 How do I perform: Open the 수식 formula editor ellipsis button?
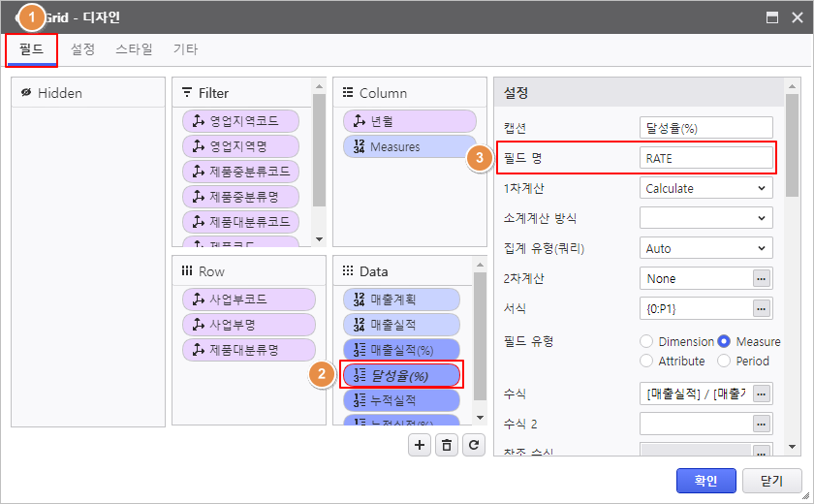(x=763, y=394)
